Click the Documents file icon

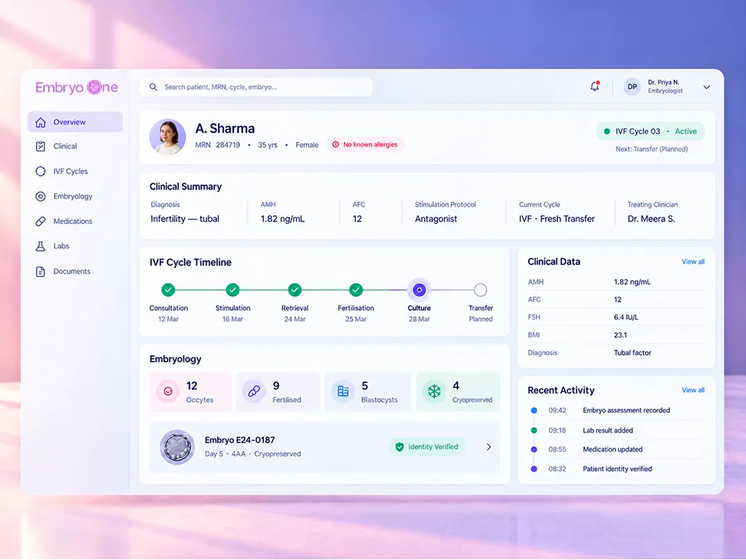coord(40,271)
